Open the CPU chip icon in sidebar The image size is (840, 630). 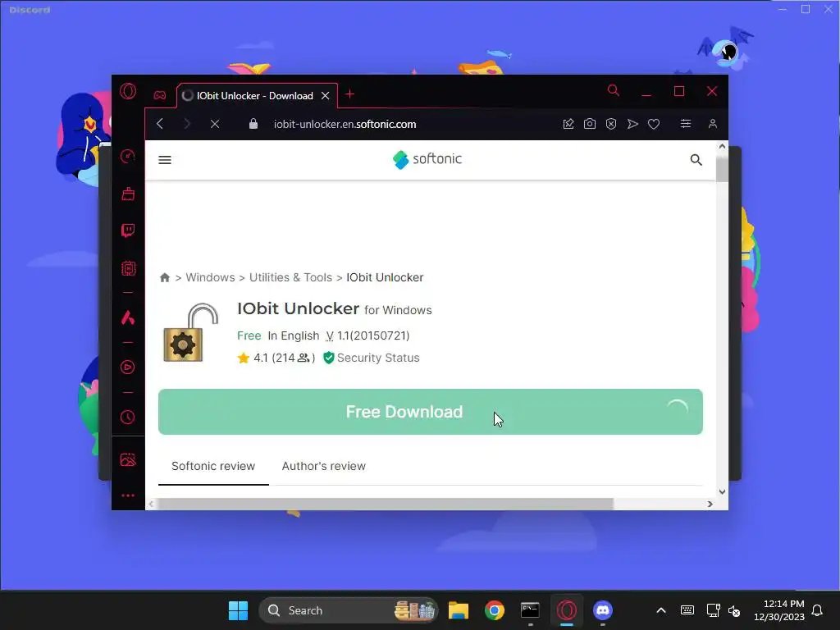[128, 268]
